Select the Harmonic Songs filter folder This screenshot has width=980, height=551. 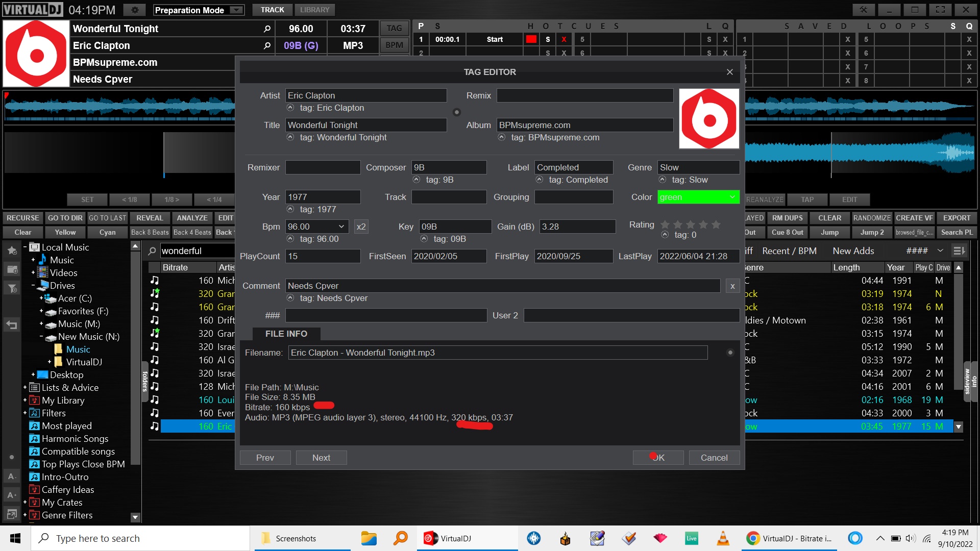[75, 439]
